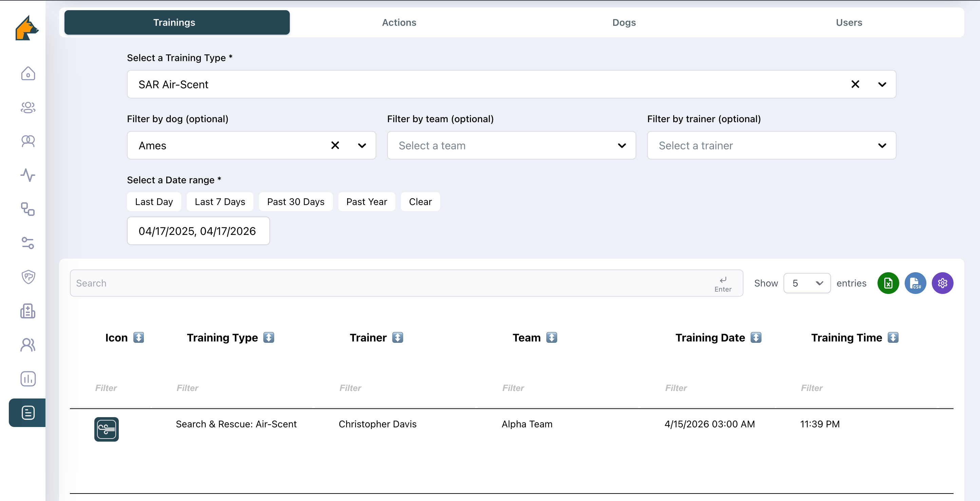The image size is (980, 501).
Task: Open the Show entries count dropdown
Action: click(x=807, y=283)
